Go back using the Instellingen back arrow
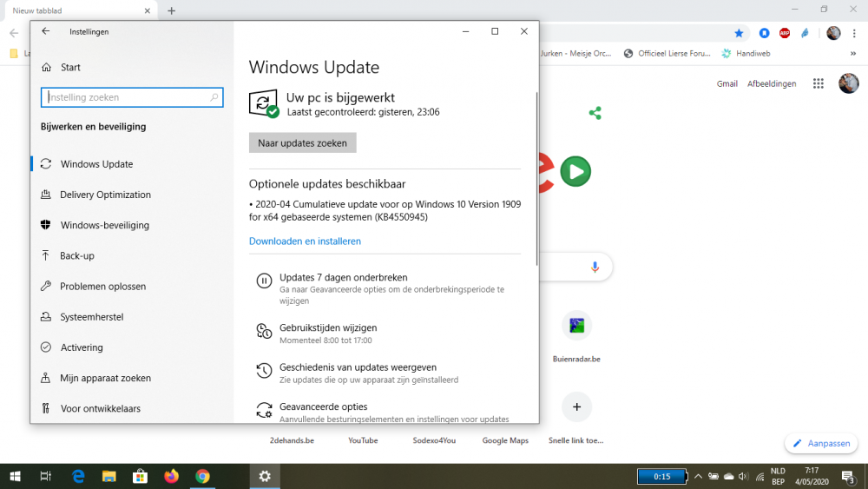 pos(45,31)
